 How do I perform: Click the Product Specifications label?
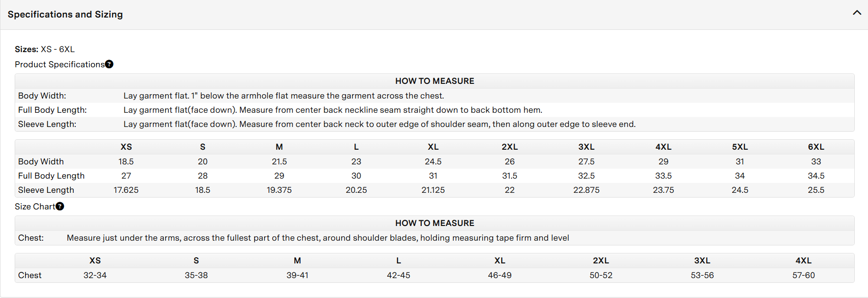pyautogui.click(x=59, y=64)
